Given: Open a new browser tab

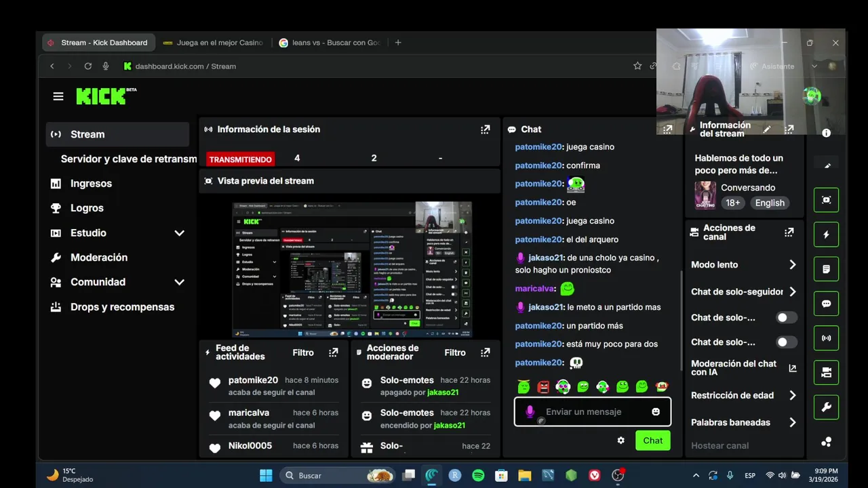Looking at the screenshot, I should point(398,43).
